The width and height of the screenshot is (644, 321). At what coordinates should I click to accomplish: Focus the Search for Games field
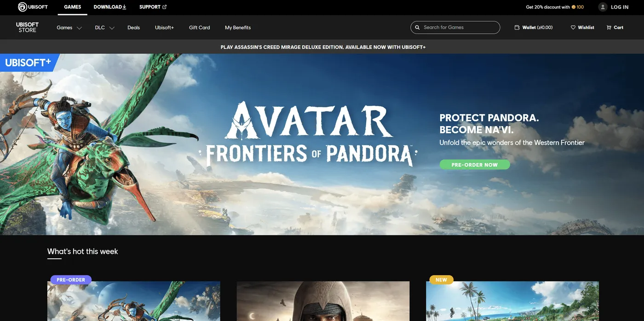(455, 27)
